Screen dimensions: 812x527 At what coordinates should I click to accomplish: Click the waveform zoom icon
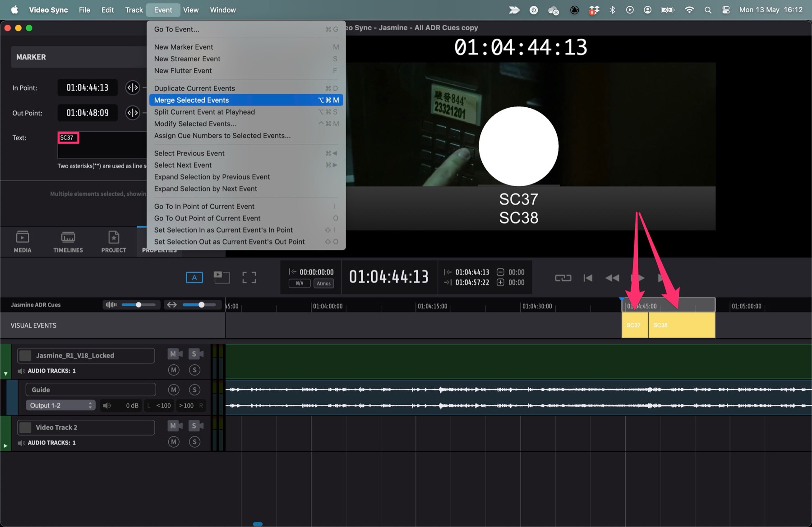click(x=111, y=305)
